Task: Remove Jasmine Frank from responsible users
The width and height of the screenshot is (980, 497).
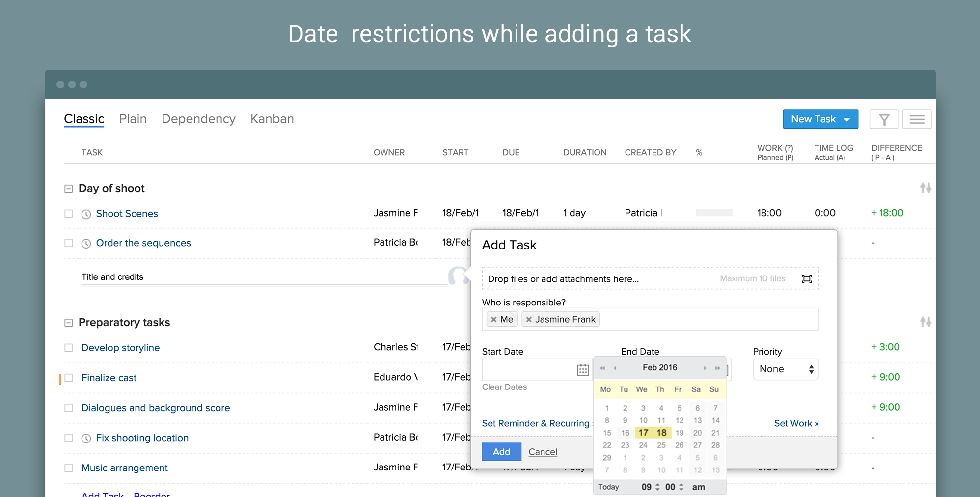Action: coord(529,320)
